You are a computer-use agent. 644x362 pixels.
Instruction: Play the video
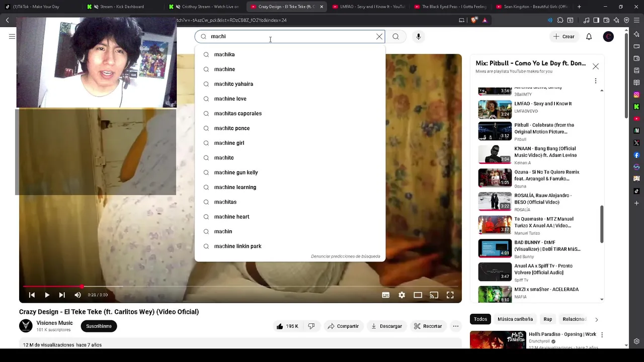(x=47, y=295)
